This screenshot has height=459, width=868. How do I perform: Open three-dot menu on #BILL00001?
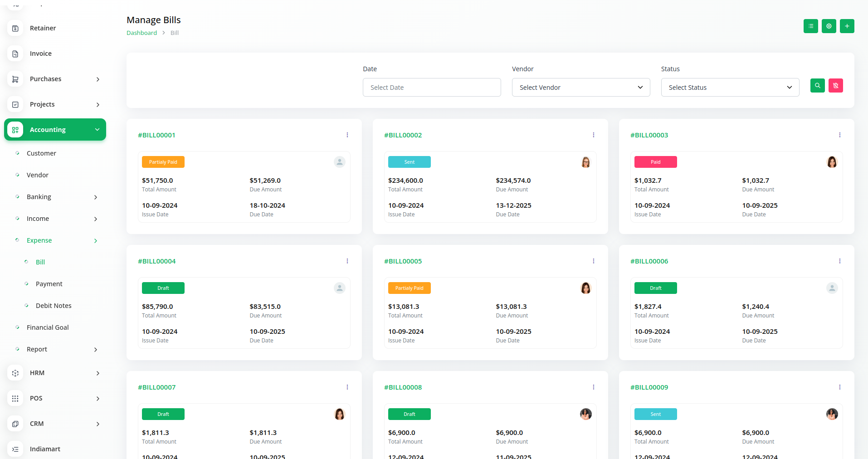click(x=347, y=135)
